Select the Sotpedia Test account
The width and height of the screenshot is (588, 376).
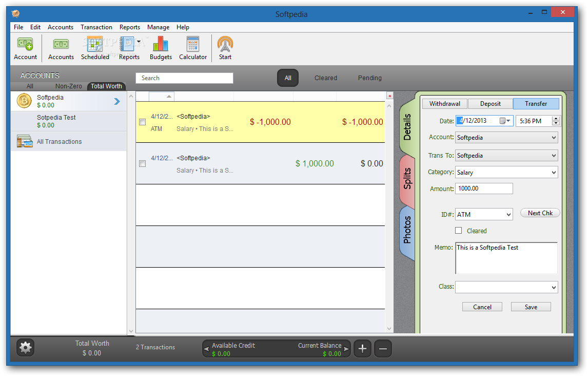(69, 121)
